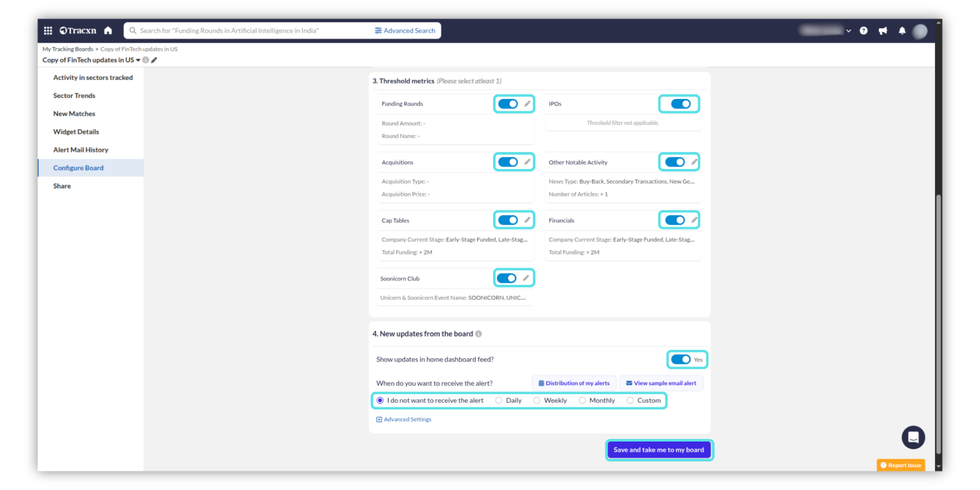The image size is (980, 490).
Task: Edit board name with pencil icon
Action: click(154, 60)
